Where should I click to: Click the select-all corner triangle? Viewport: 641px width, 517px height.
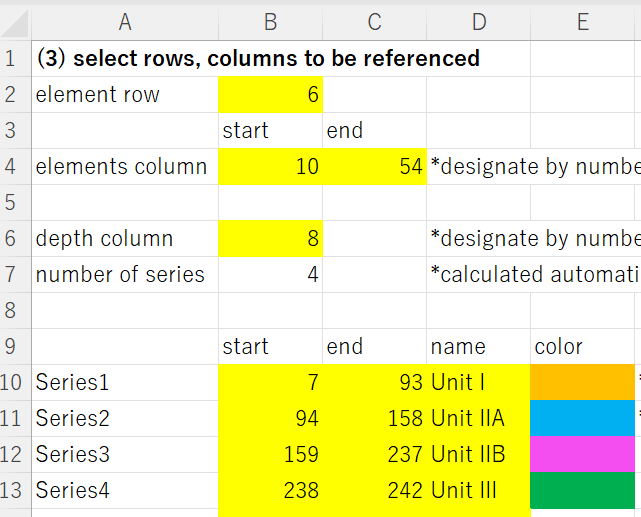[16, 22]
